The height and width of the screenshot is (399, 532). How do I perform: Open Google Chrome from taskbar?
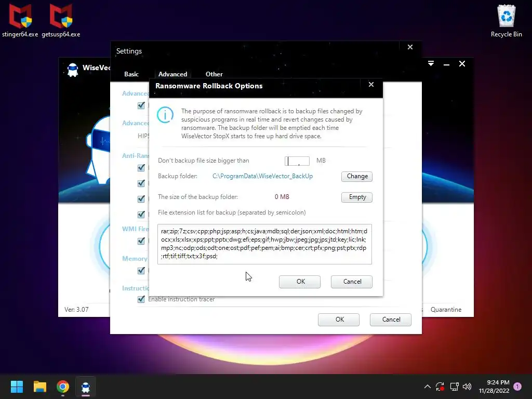click(63, 387)
